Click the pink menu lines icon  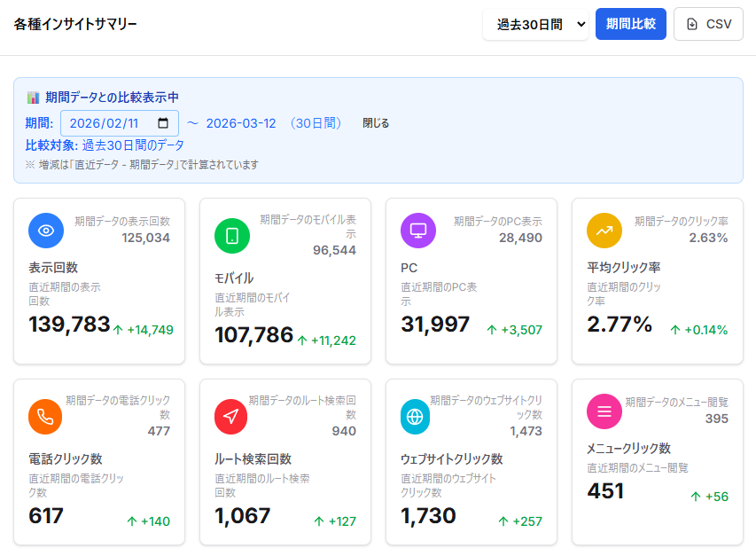pos(604,411)
